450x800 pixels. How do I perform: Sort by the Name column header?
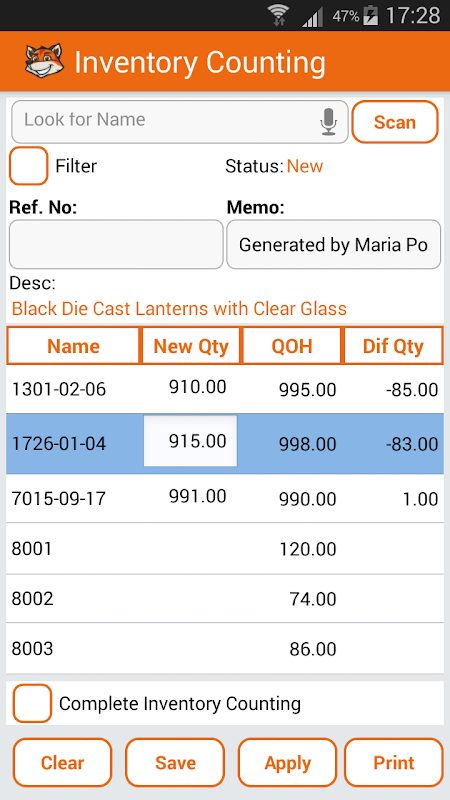tap(73, 346)
